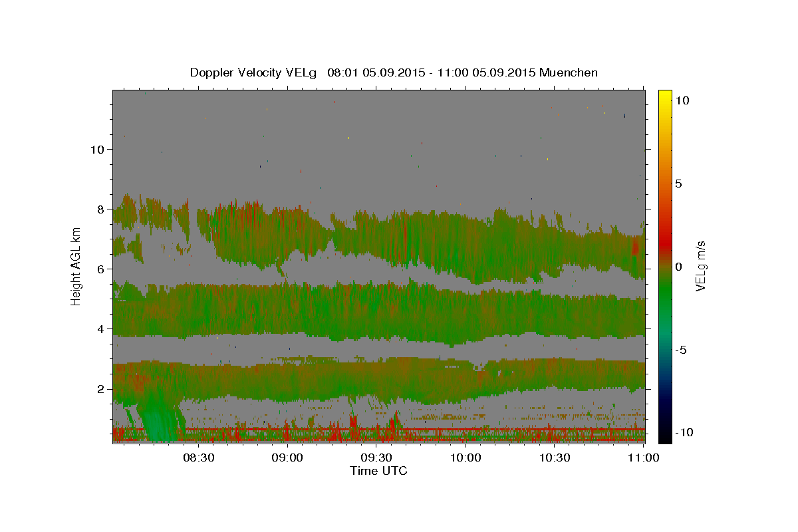Click the plot title 'Doppler Velocity VELg'
Screen dimensions: 798x532
(254, 72)
